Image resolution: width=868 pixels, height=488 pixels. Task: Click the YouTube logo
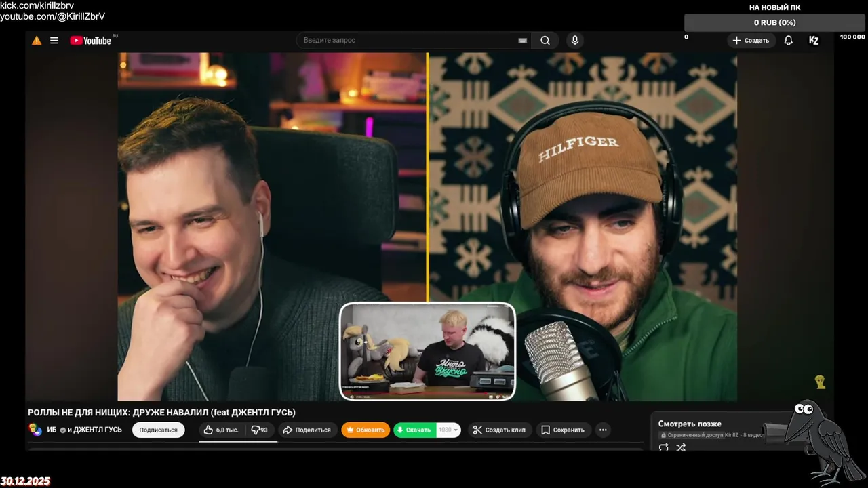click(91, 41)
